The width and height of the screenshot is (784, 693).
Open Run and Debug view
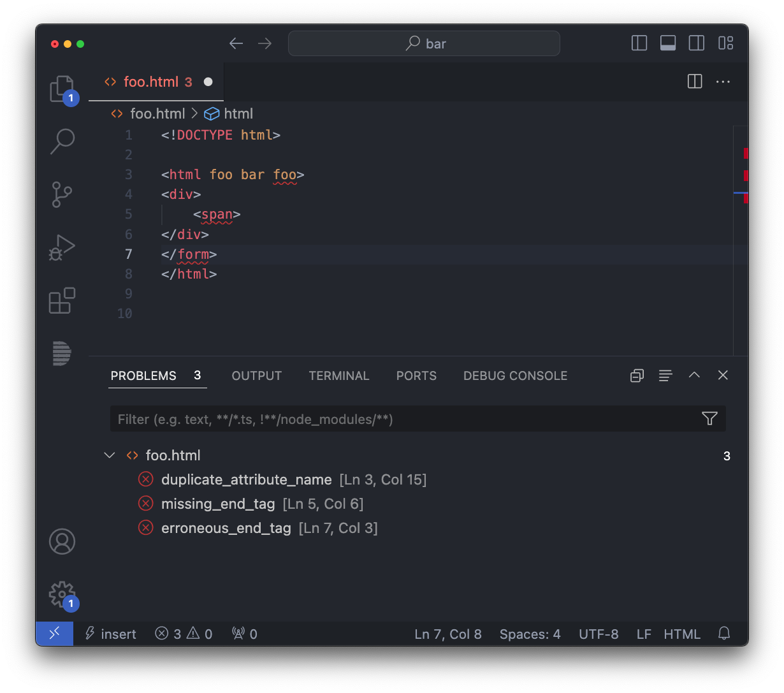coord(62,247)
